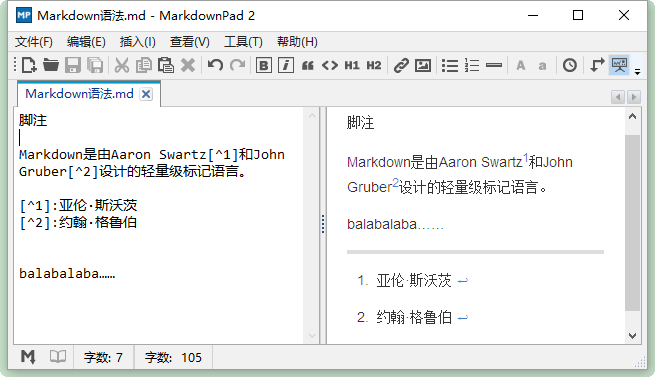Click the 字数: 105 status entry

[x=173, y=358]
